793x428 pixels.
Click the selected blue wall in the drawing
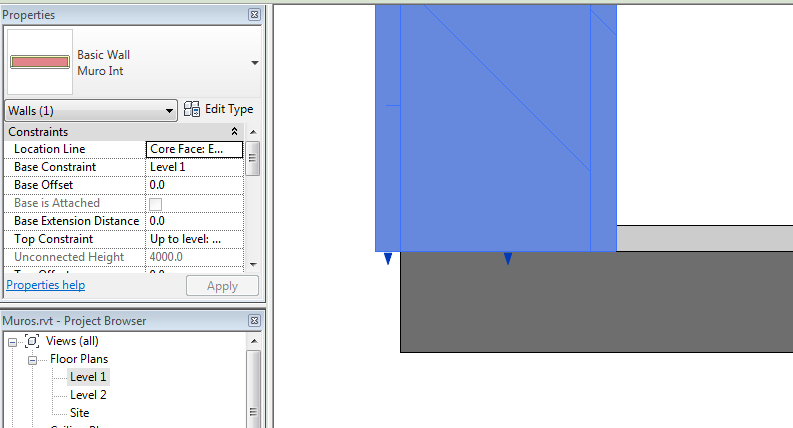[496, 128]
